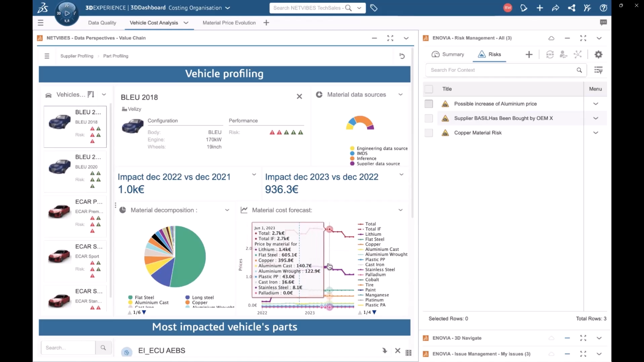Check the Possible increase of Aluminium price row
The height and width of the screenshot is (362, 644).
point(429,104)
